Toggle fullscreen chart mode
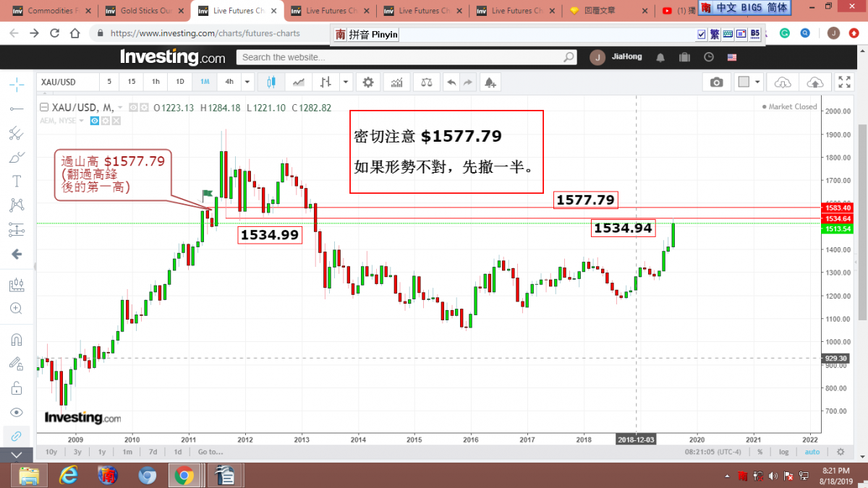Screen dimensions: 868x488 (844, 82)
